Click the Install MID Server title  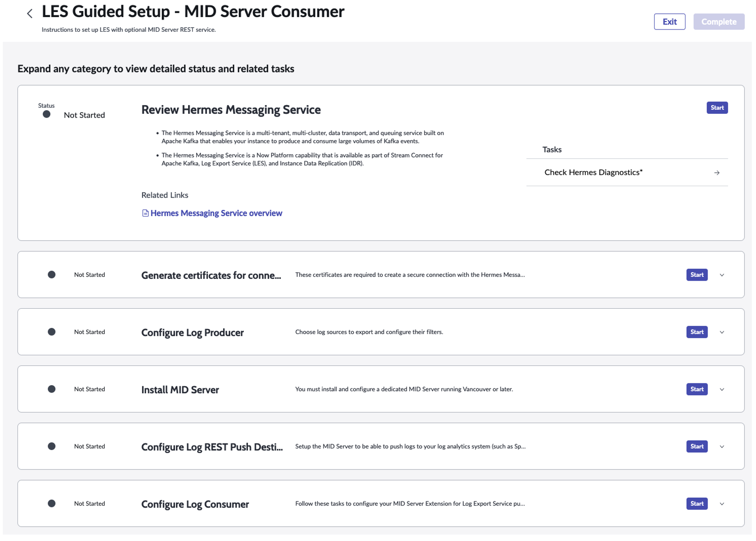[180, 390]
